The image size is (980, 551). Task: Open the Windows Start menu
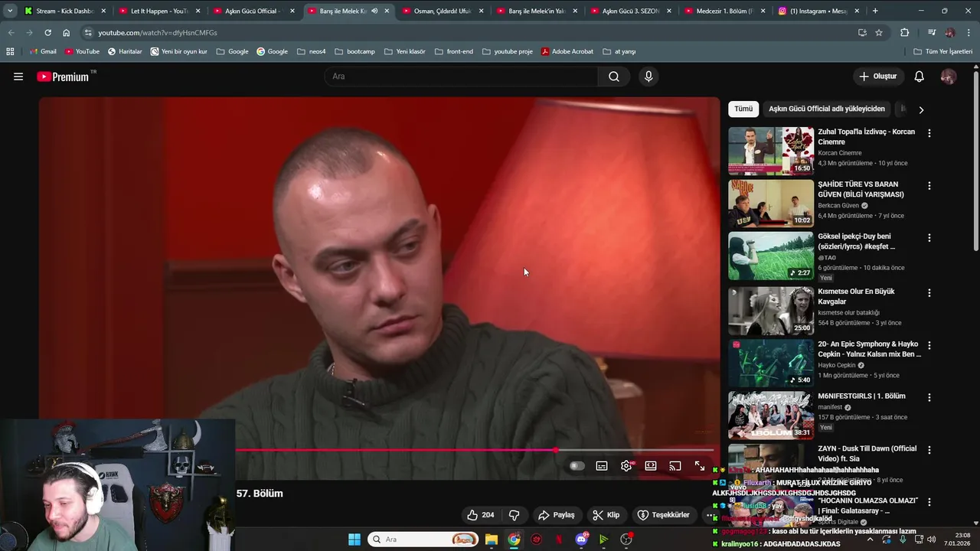coord(354,540)
